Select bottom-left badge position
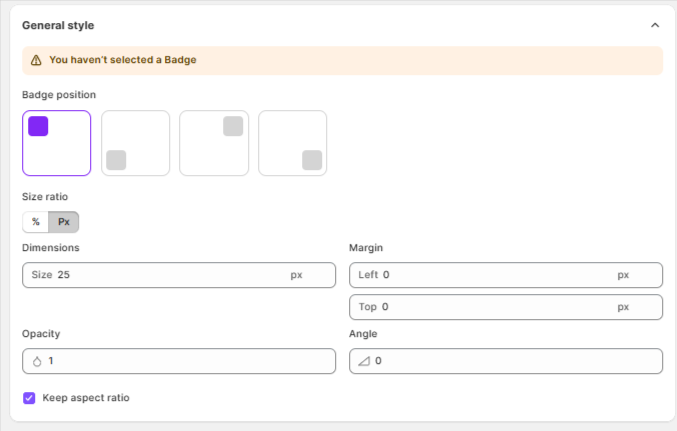The height and width of the screenshot is (431, 677). [x=136, y=143]
